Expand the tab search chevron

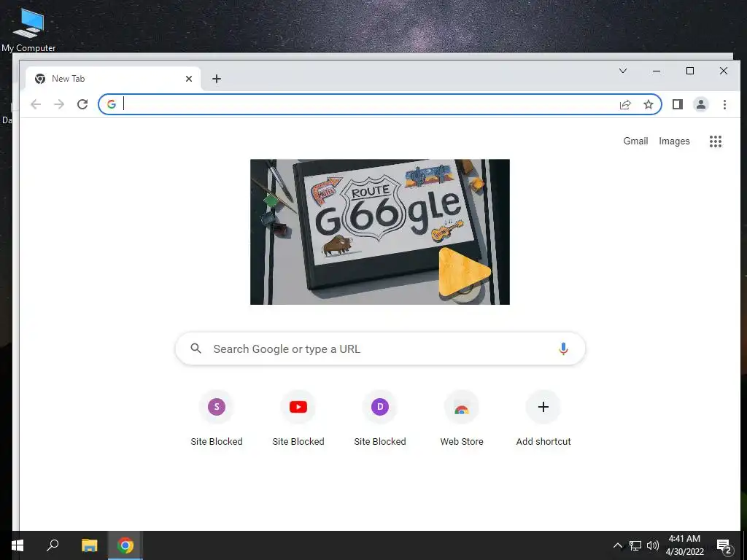click(623, 71)
